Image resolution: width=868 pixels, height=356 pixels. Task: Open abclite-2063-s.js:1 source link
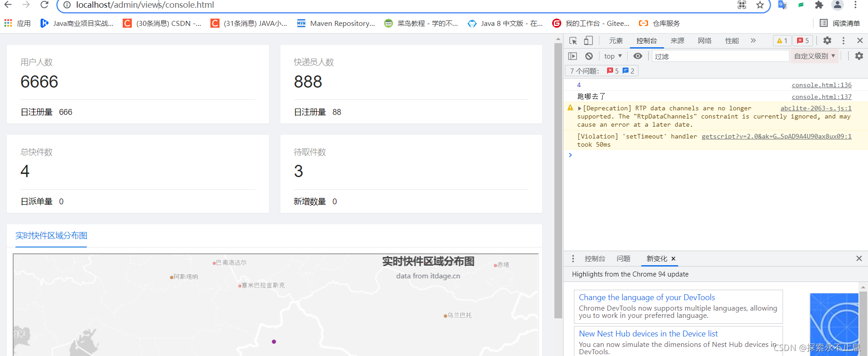pos(816,108)
